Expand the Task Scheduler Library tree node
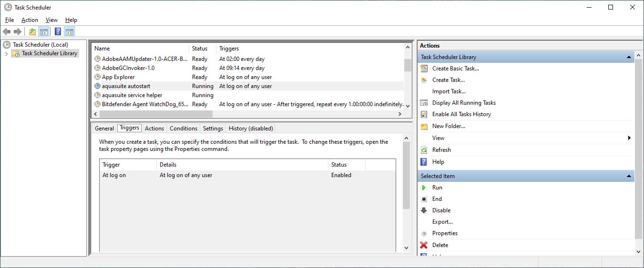Viewport: 644px width, 268px height. tap(6, 54)
